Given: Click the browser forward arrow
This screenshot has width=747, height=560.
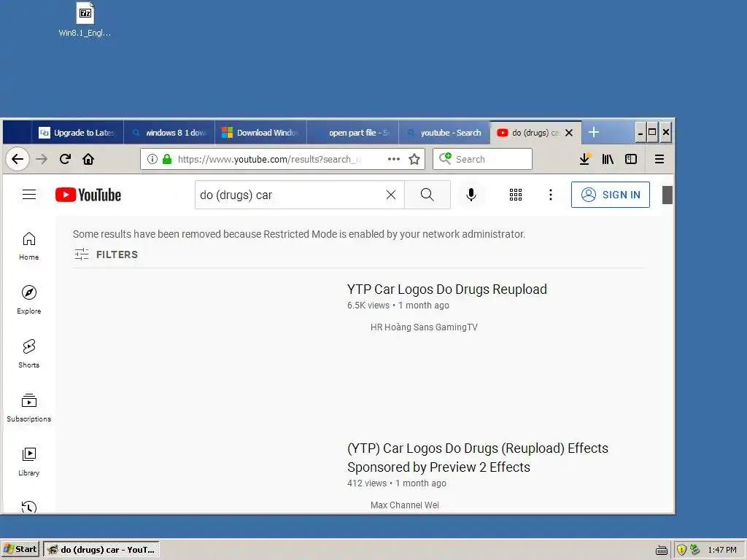Looking at the screenshot, I should [42, 159].
